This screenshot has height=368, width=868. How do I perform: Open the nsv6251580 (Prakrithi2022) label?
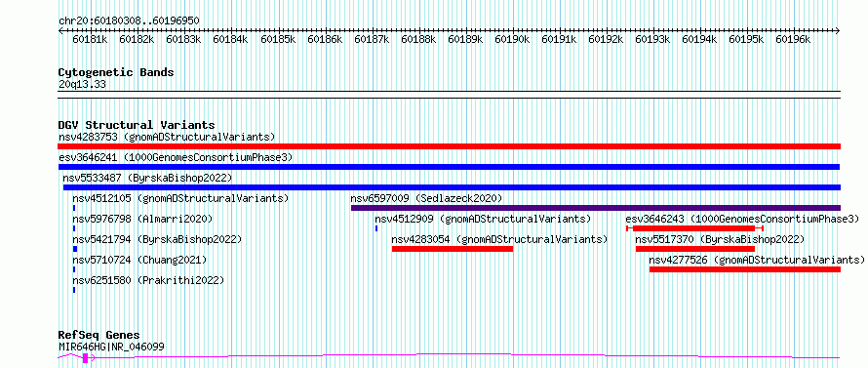point(148,280)
